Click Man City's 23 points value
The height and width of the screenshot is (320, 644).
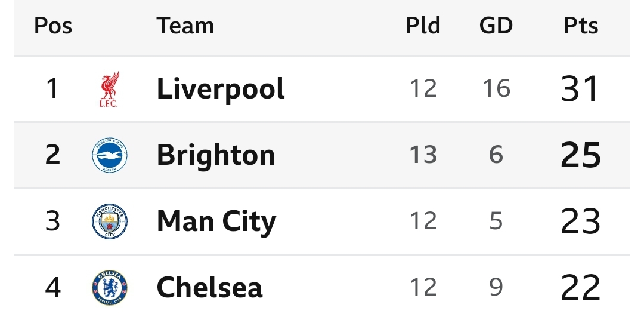[581, 221]
